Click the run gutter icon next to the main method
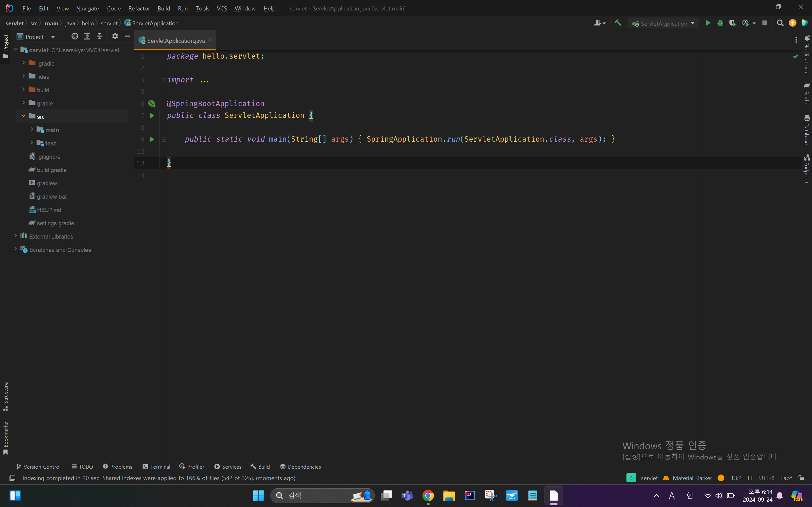The image size is (812, 507). [152, 139]
